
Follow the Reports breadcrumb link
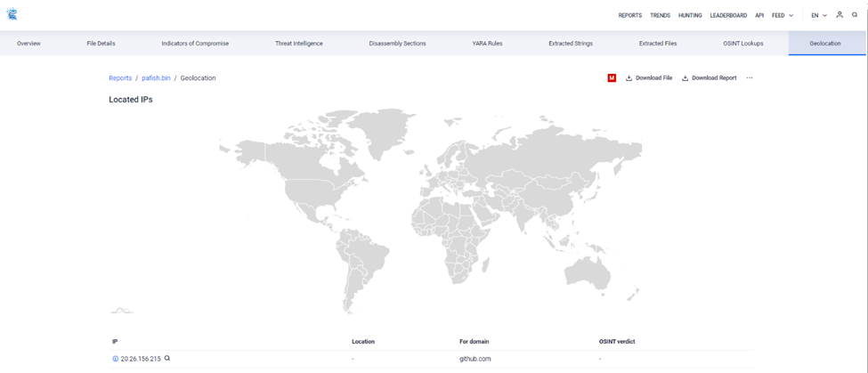[120, 78]
